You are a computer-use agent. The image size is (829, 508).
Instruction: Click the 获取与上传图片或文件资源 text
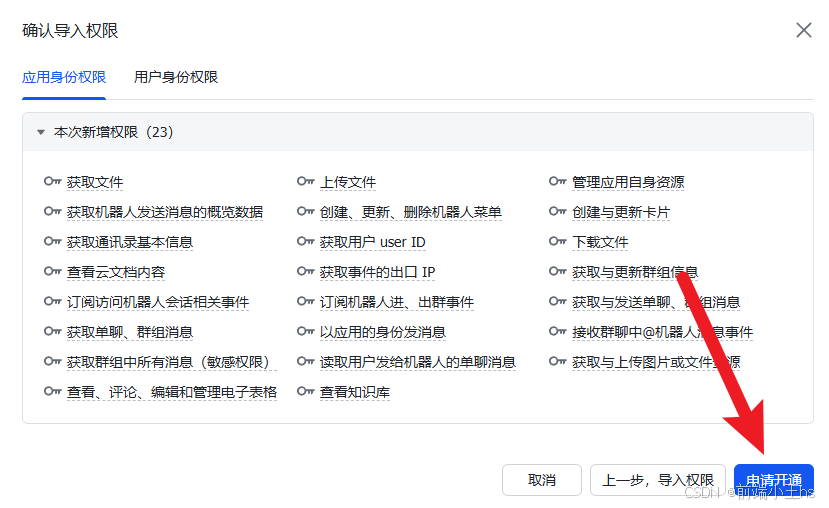tap(656, 363)
